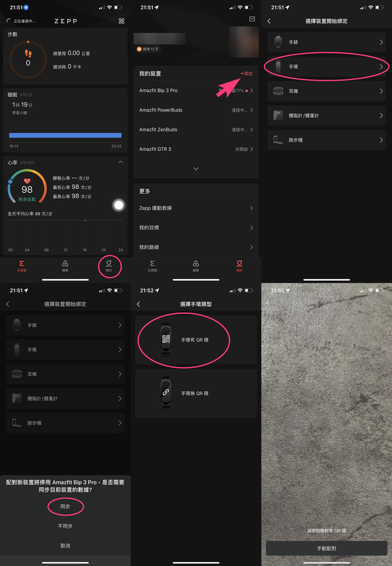Open 我的目標 in the 更多 section
This screenshot has width=392, height=566.
point(196,228)
